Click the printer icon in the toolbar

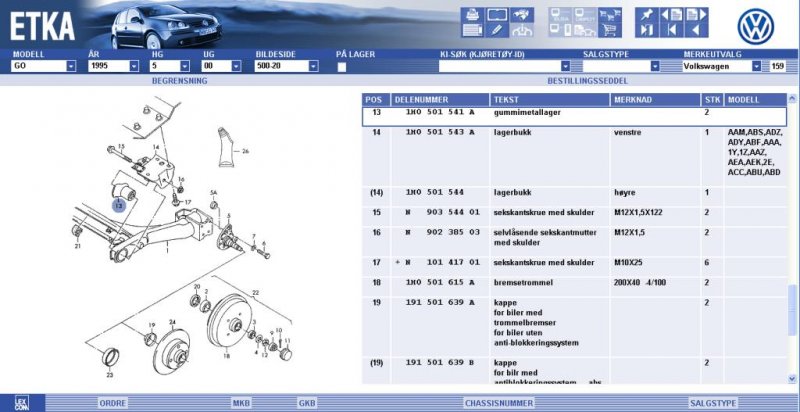click(473, 15)
